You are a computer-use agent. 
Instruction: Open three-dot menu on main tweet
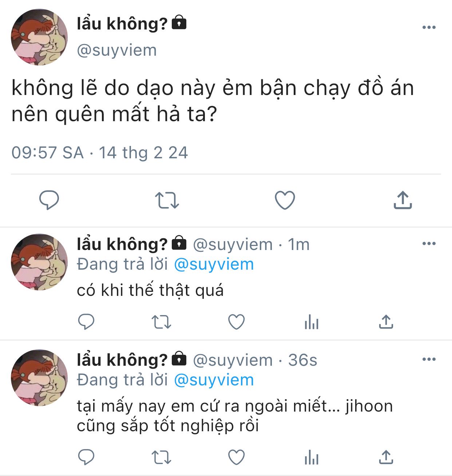click(429, 27)
